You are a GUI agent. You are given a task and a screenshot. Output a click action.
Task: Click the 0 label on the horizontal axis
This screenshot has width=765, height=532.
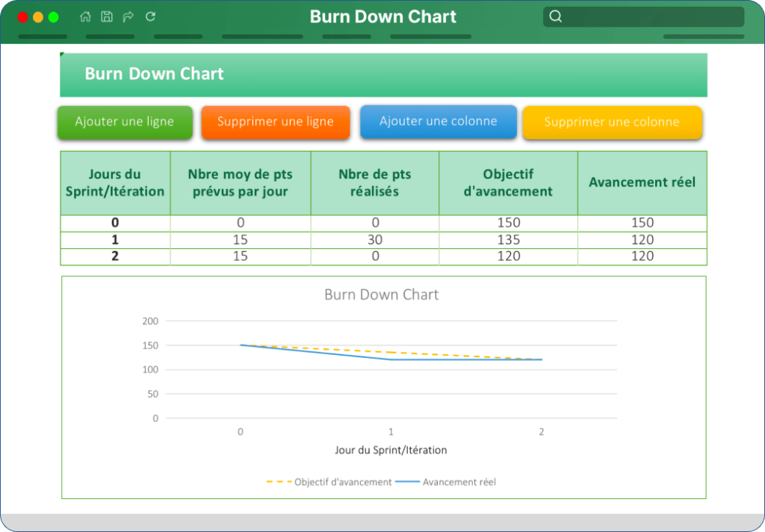241,432
